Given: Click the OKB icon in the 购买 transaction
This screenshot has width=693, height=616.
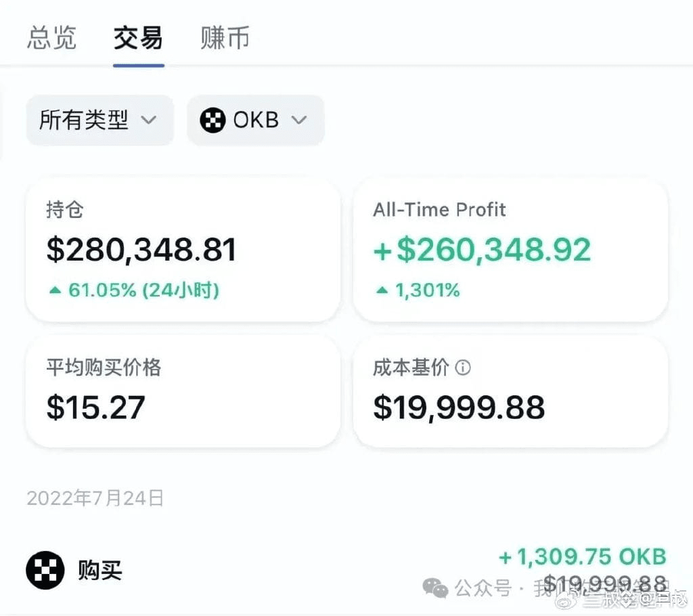Looking at the screenshot, I should click(45, 571).
